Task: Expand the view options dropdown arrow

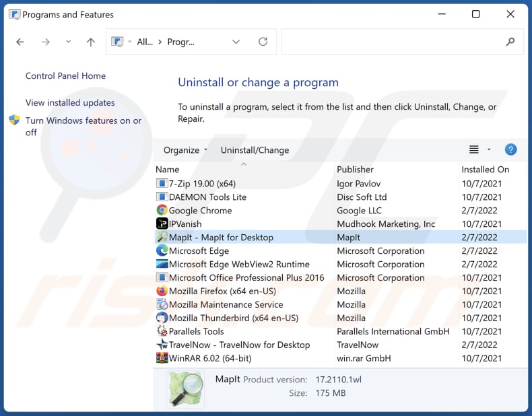Action: point(489,149)
